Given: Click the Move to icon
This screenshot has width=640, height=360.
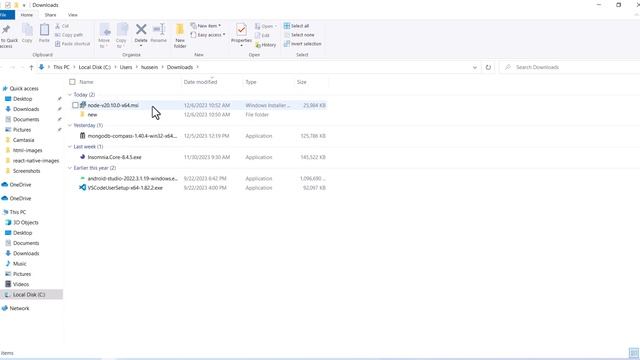Looking at the screenshot, I should pyautogui.click(x=104, y=30).
